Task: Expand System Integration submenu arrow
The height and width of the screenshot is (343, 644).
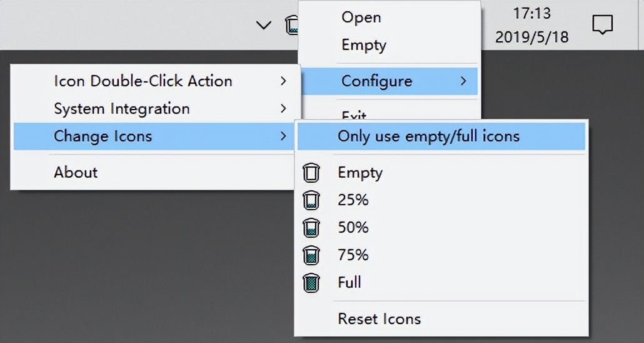Action: point(283,108)
